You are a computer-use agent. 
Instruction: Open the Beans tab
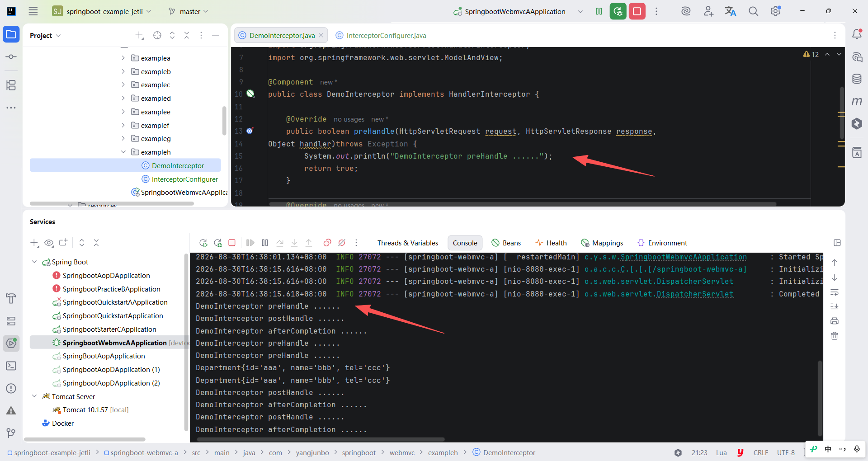coord(506,243)
